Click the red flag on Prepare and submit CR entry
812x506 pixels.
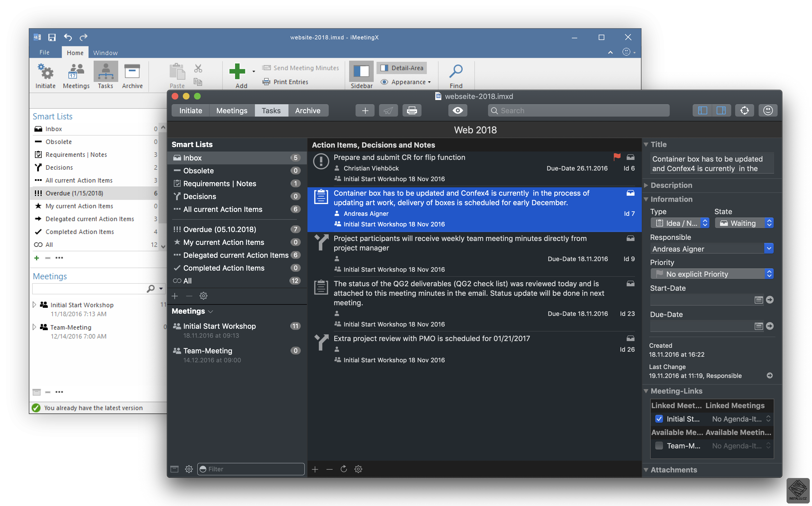click(617, 157)
